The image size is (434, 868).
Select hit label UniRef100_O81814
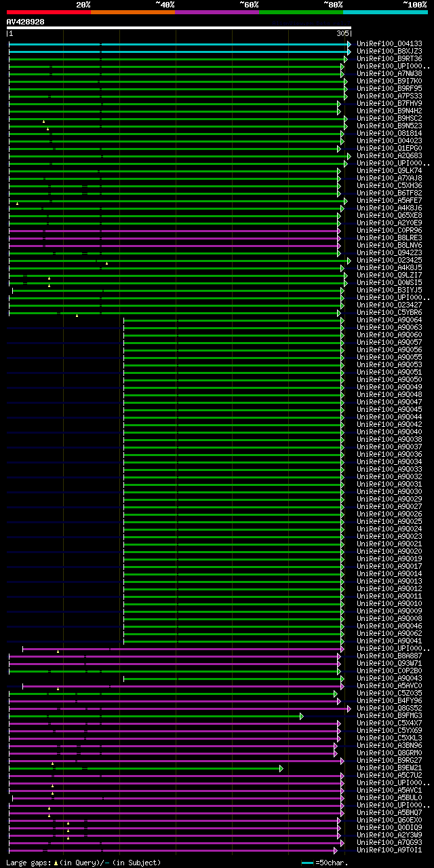[x=389, y=133]
